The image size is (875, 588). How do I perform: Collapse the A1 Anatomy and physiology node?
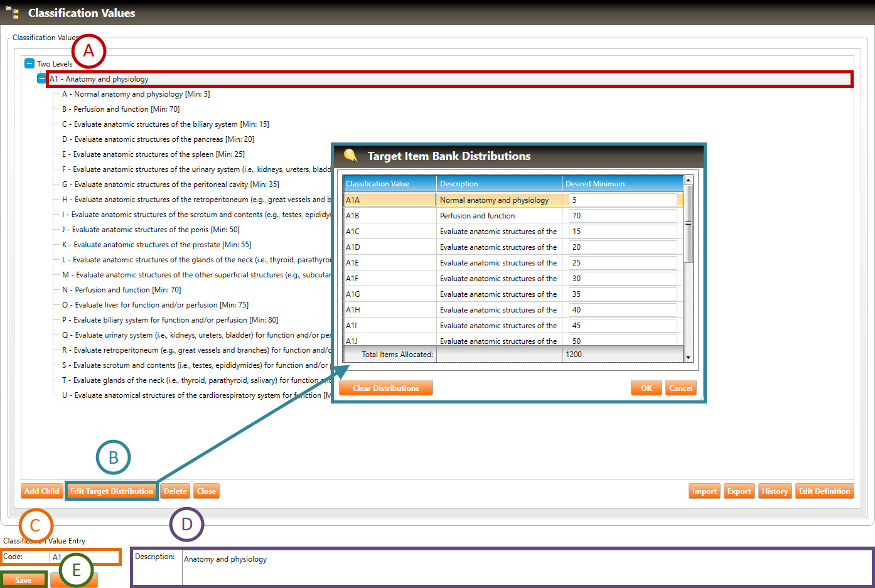coord(41,79)
